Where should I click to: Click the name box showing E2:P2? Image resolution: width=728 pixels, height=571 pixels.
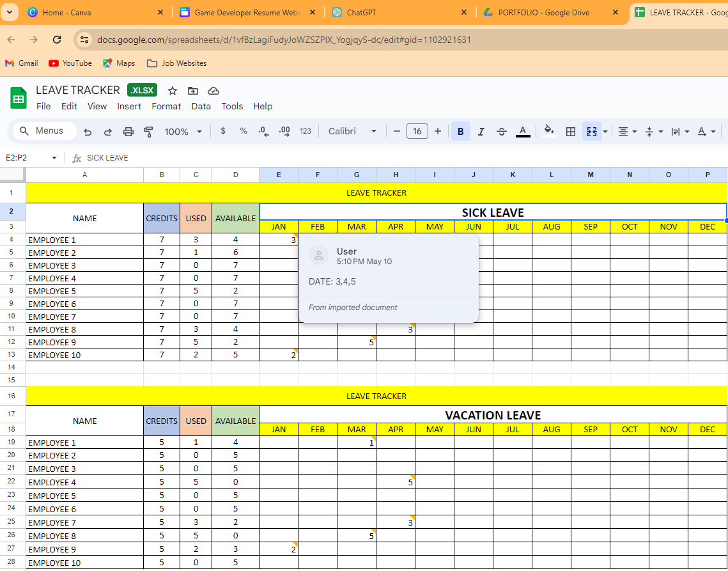click(26, 158)
